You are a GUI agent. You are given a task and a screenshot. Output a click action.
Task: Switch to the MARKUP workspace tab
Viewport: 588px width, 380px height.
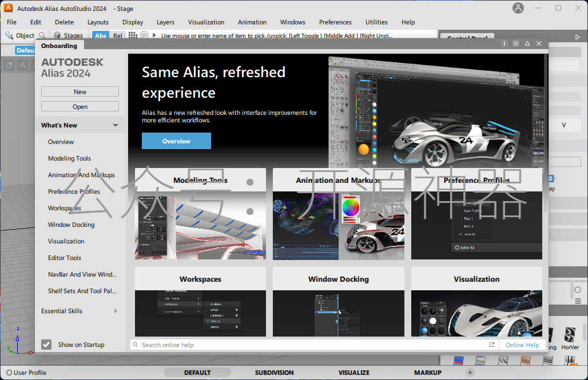[x=428, y=373]
